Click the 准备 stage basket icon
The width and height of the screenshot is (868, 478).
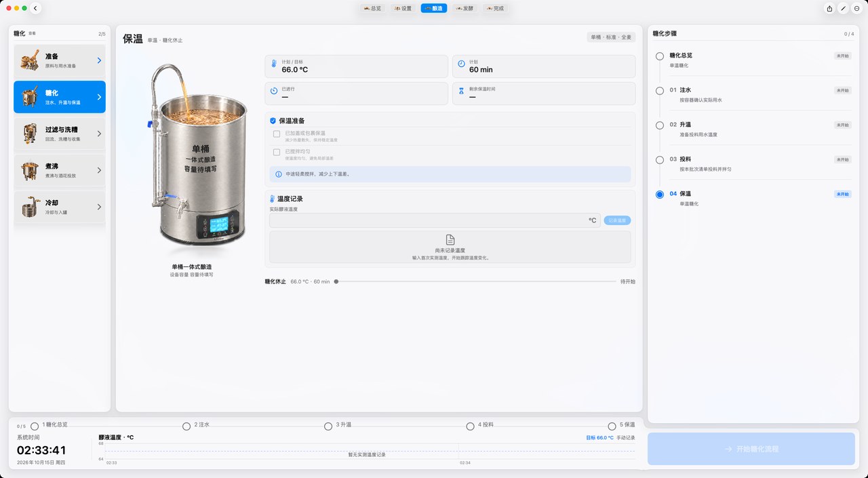28,60
